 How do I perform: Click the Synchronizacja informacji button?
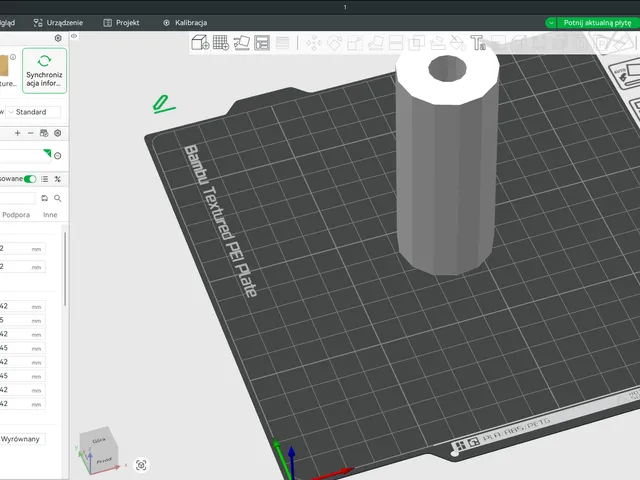point(44,71)
